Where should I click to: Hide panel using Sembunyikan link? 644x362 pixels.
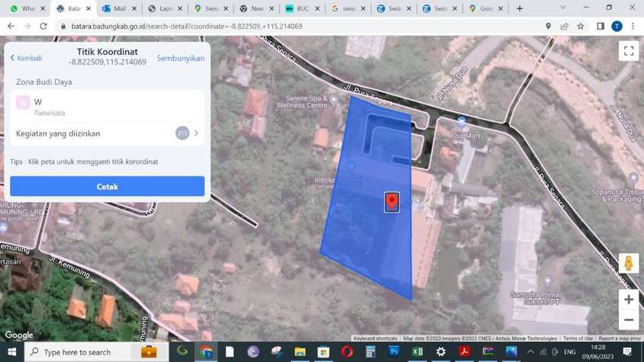tap(180, 58)
